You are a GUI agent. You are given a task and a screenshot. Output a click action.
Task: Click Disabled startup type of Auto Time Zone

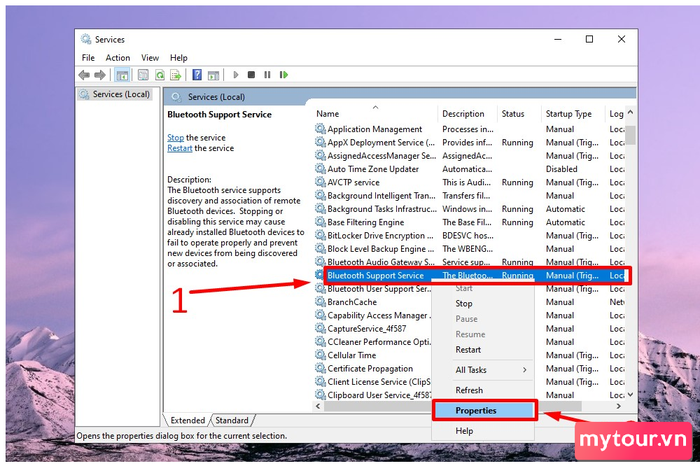coord(562,169)
